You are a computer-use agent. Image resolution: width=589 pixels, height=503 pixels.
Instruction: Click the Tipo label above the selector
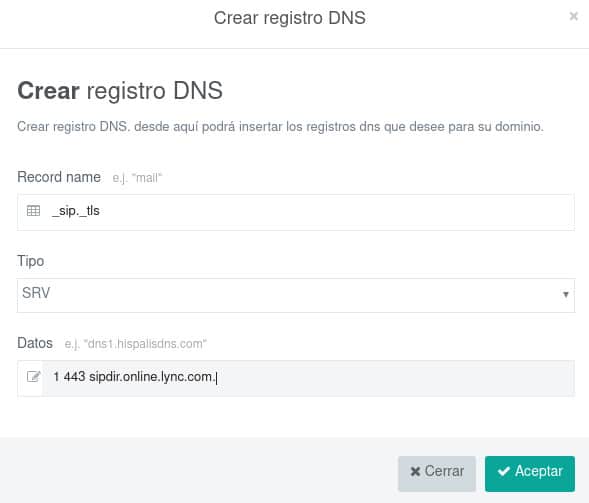[30, 261]
